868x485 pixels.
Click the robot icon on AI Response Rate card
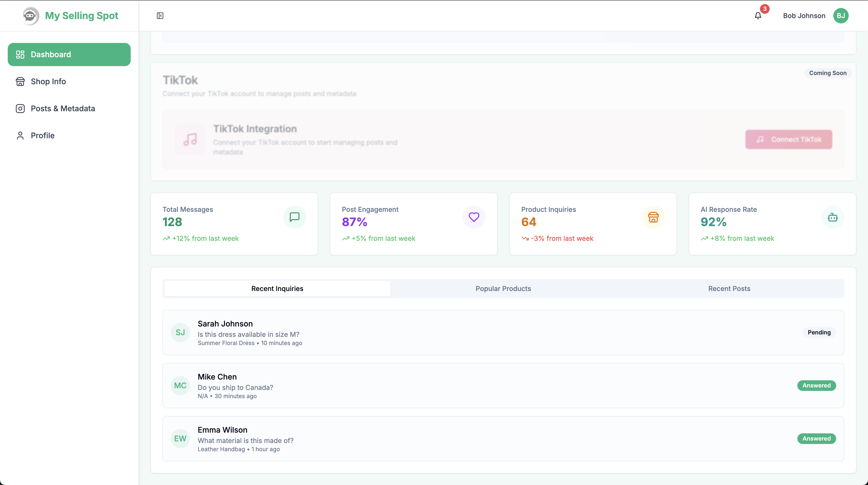tap(833, 217)
